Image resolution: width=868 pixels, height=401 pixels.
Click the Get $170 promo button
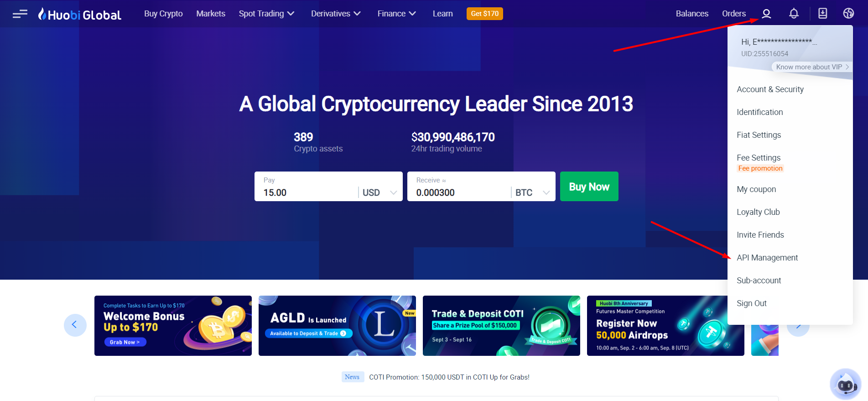click(x=484, y=14)
